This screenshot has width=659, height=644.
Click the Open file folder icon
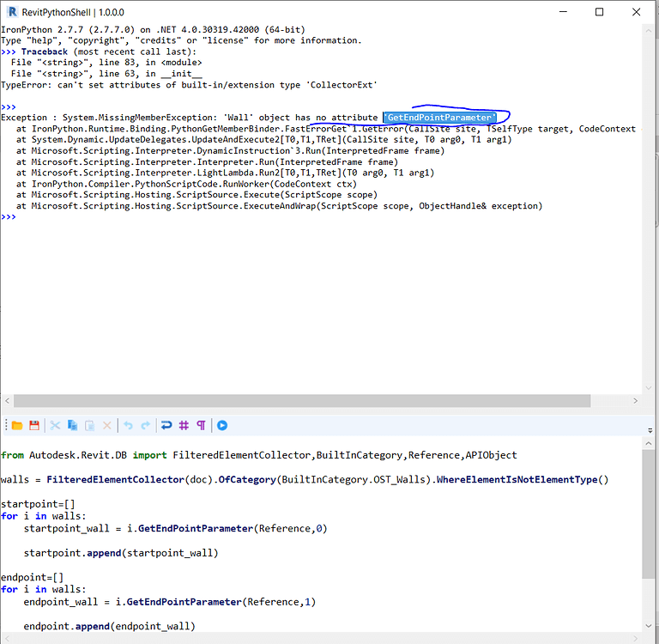16,425
